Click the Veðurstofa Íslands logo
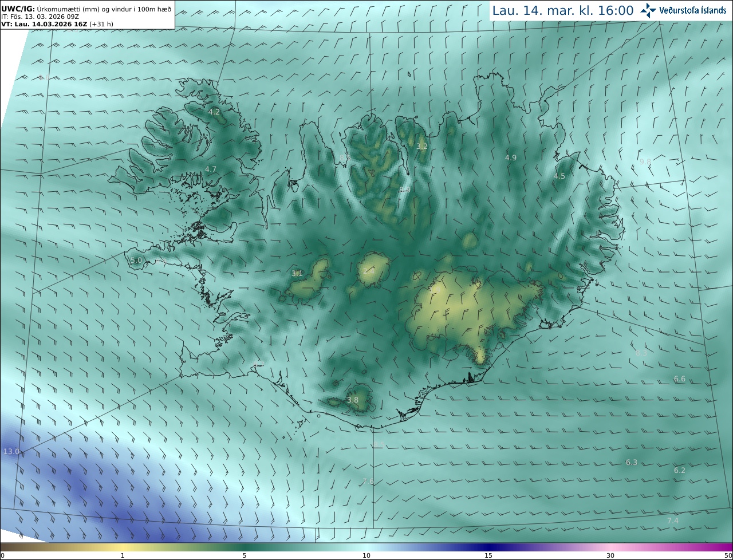733x560 pixels. coord(684,10)
